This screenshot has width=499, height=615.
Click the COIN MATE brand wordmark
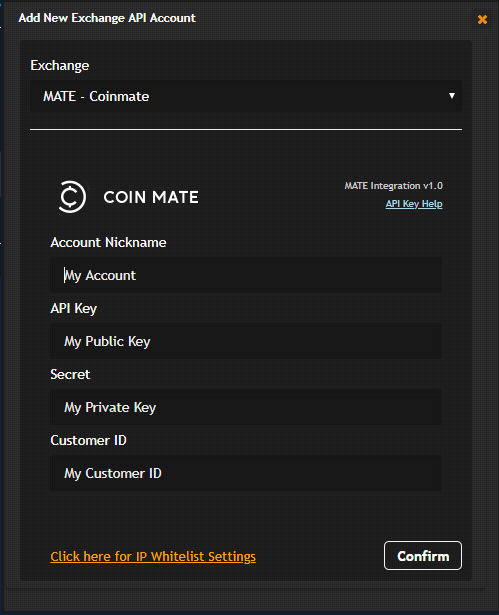click(151, 197)
